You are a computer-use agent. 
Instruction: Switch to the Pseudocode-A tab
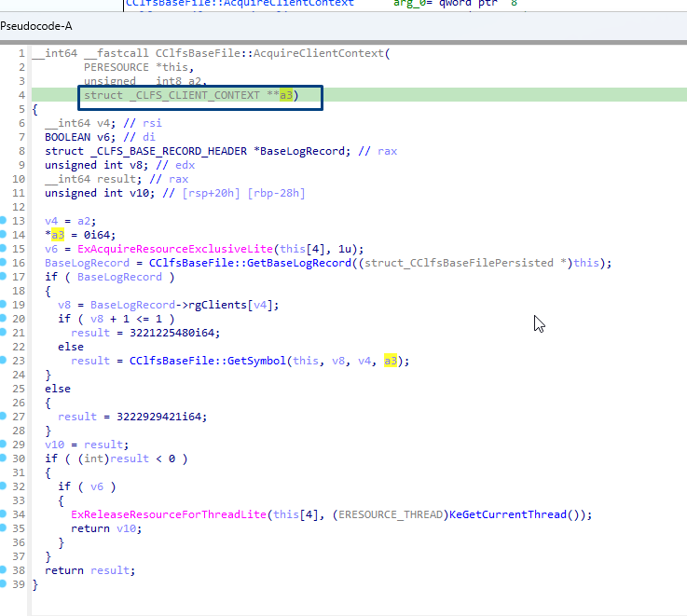pos(36,26)
